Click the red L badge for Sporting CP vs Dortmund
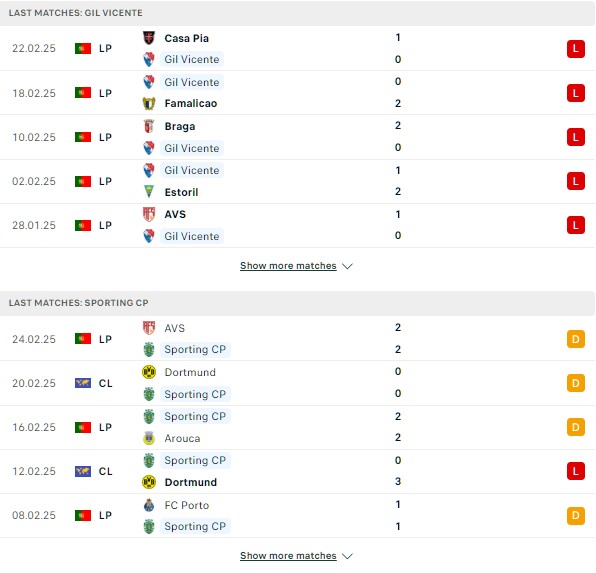This screenshot has height=573, width=596. click(575, 471)
